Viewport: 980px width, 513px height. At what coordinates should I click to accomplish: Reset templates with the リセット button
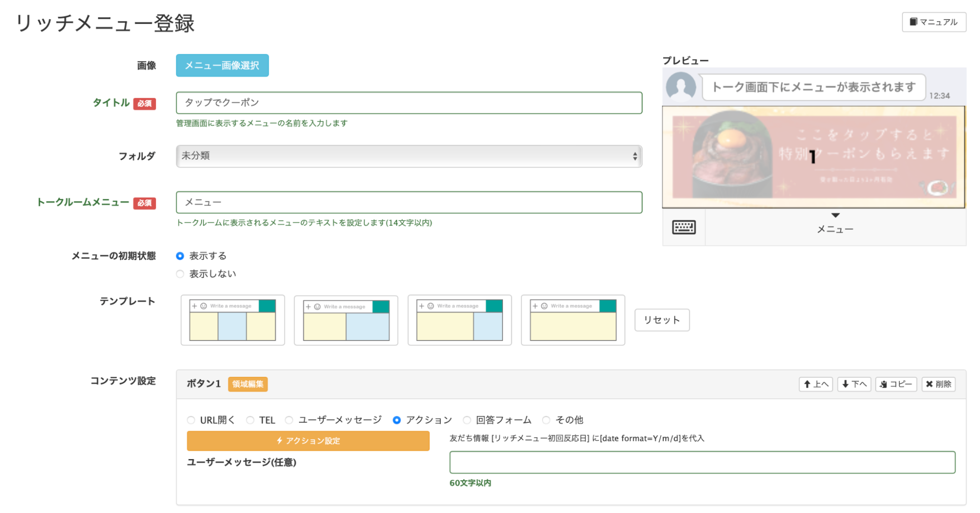[x=661, y=319]
